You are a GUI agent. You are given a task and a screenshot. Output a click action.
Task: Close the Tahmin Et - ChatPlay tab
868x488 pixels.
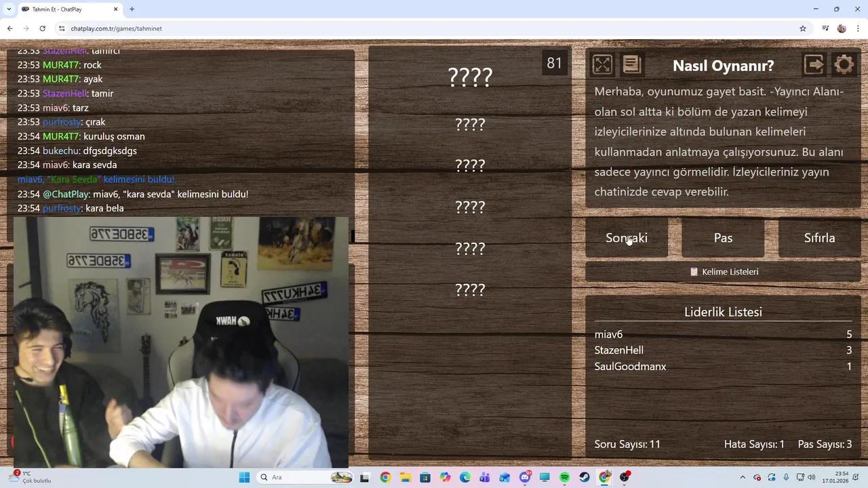pyautogui.click(x=115, y=9)
